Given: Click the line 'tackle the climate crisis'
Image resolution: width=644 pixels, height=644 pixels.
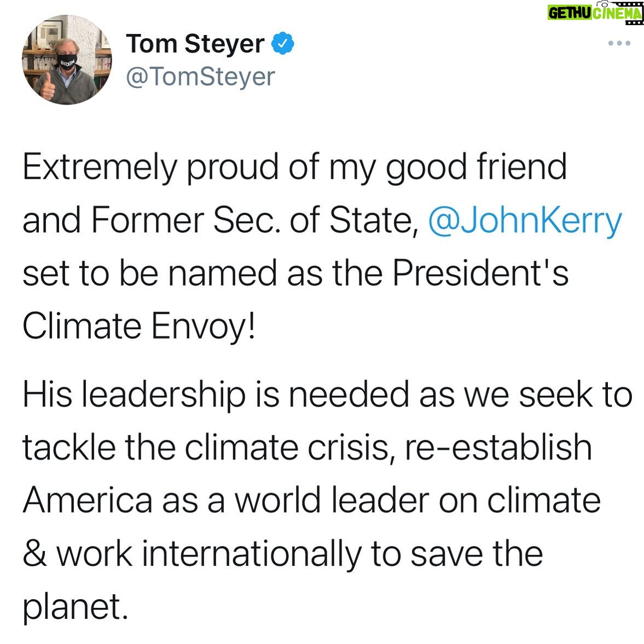Looking at the screenshot, I should coord(307,447).
